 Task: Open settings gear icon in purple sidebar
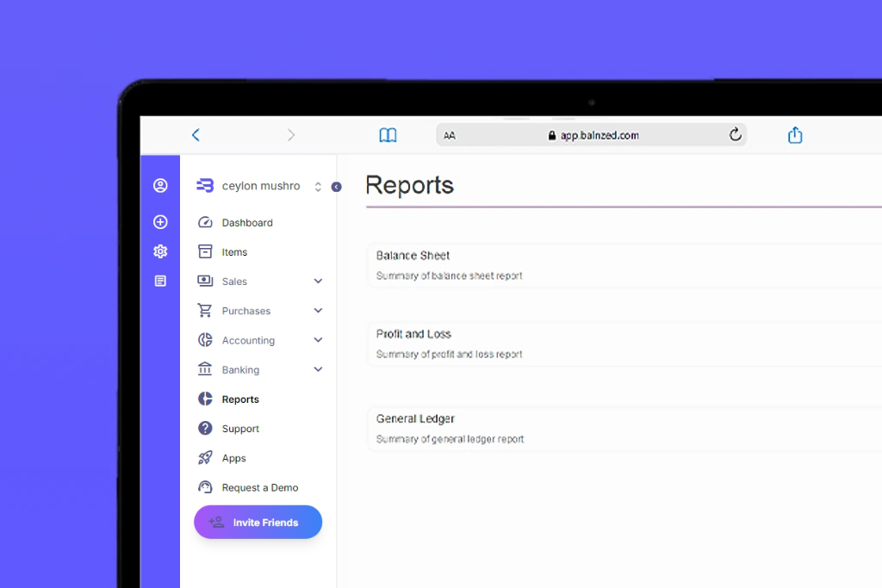click(160, 251)
